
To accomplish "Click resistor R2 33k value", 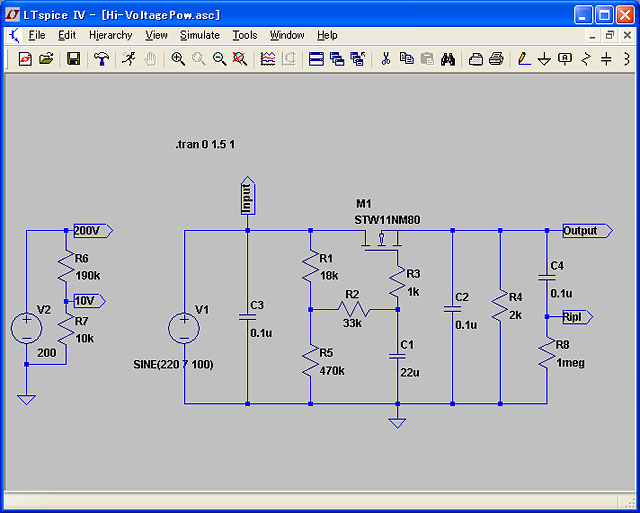I will [352, 323].
